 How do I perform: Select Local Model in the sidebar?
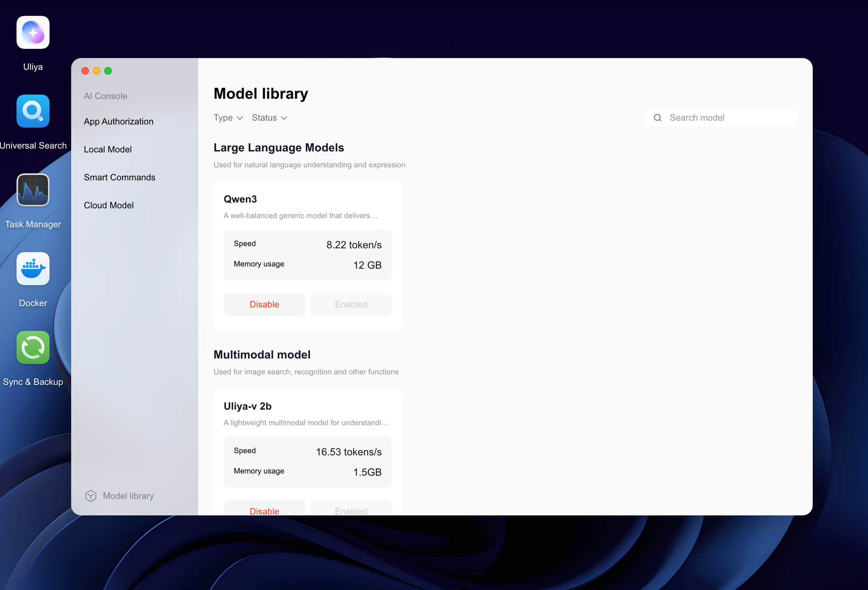(x=107, y=149)
